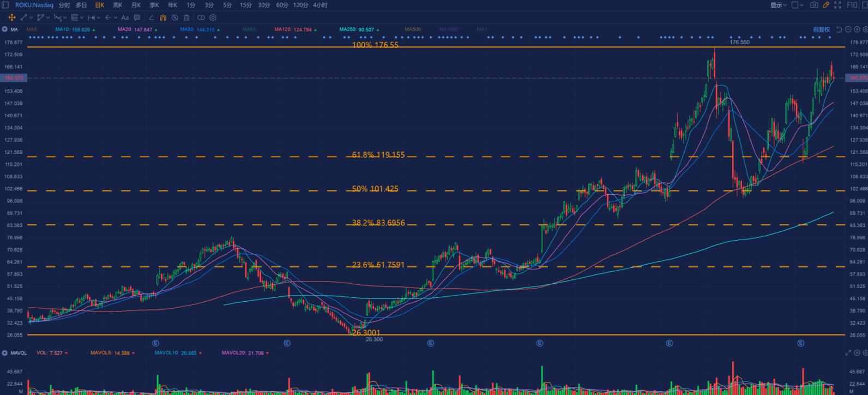Screen dimensions: 868x395
Task: Switch to 分时 intraday tab
Action: coord(64,5)
